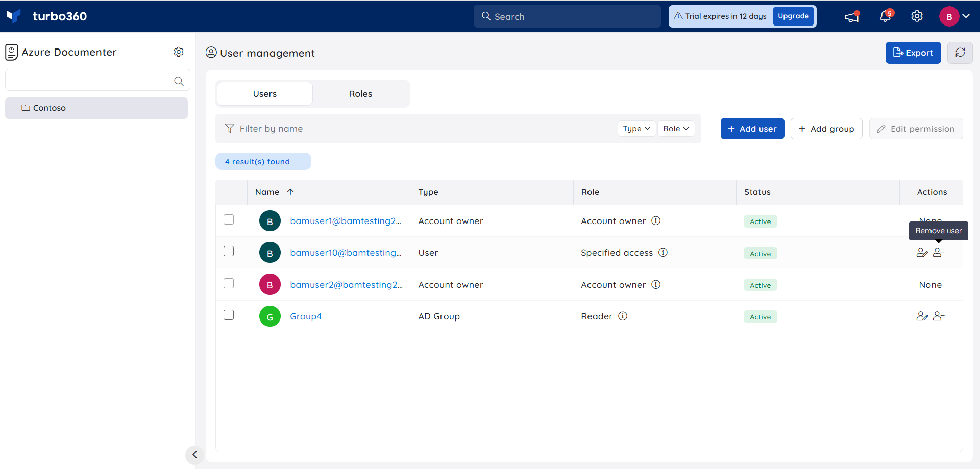Click the None action in bamuser2 row
Image resolution: width=980 pixels, height=469 pixels.
[930, 285]
